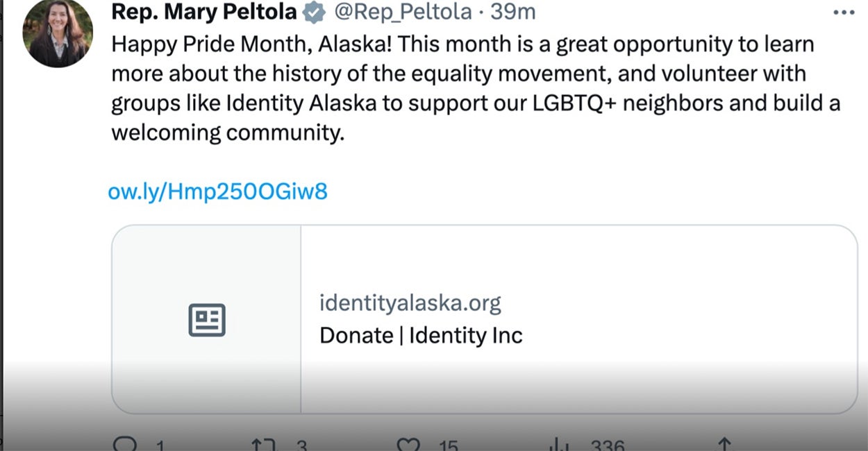Viewport: 868px width, 451px height.
Task: Click the share arrow icon
Action: pyautogui.click(x=724, y=445)
